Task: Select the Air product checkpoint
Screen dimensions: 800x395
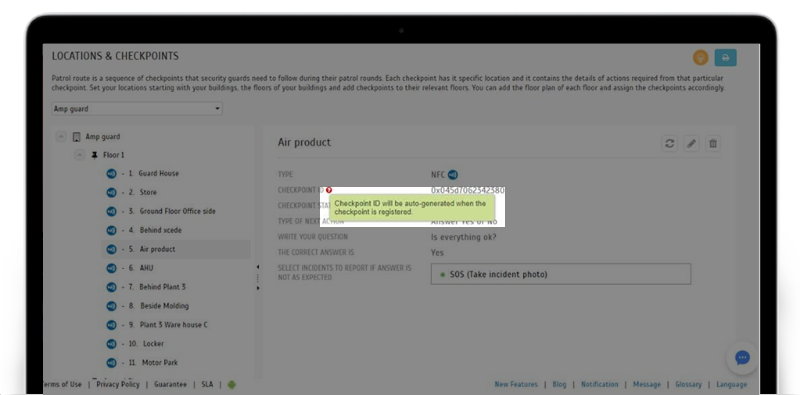Action: tap(157, 249)
